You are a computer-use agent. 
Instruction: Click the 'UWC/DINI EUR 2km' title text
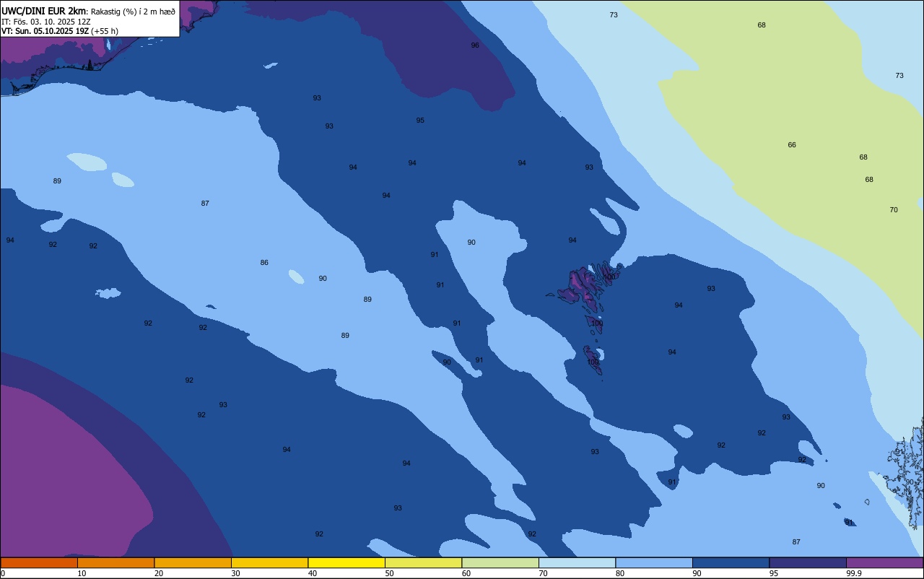click(43, 11)
